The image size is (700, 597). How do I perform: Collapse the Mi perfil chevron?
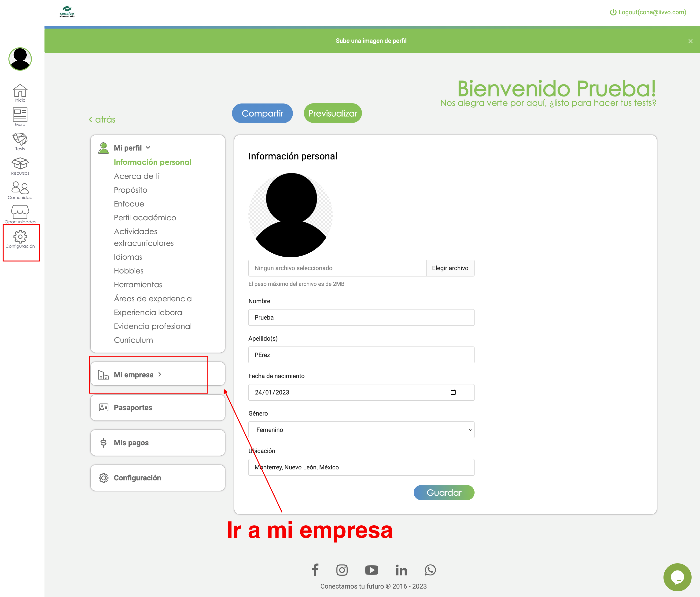[x=148, y=148]
